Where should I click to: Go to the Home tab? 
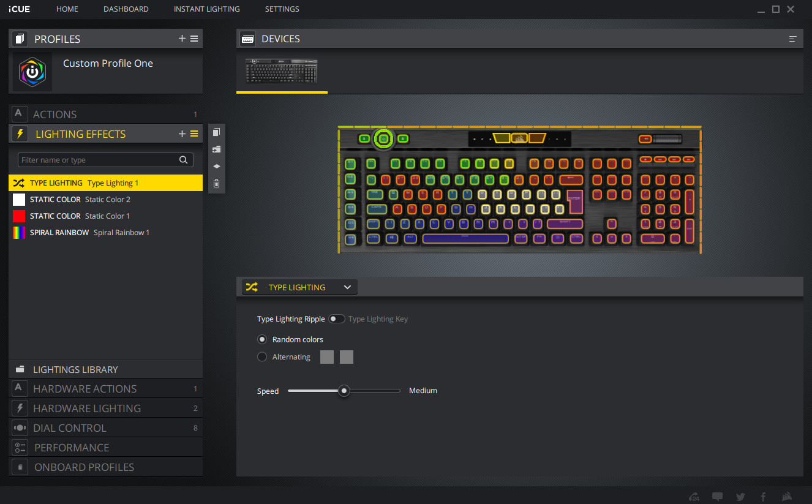[x=67, y=9]
